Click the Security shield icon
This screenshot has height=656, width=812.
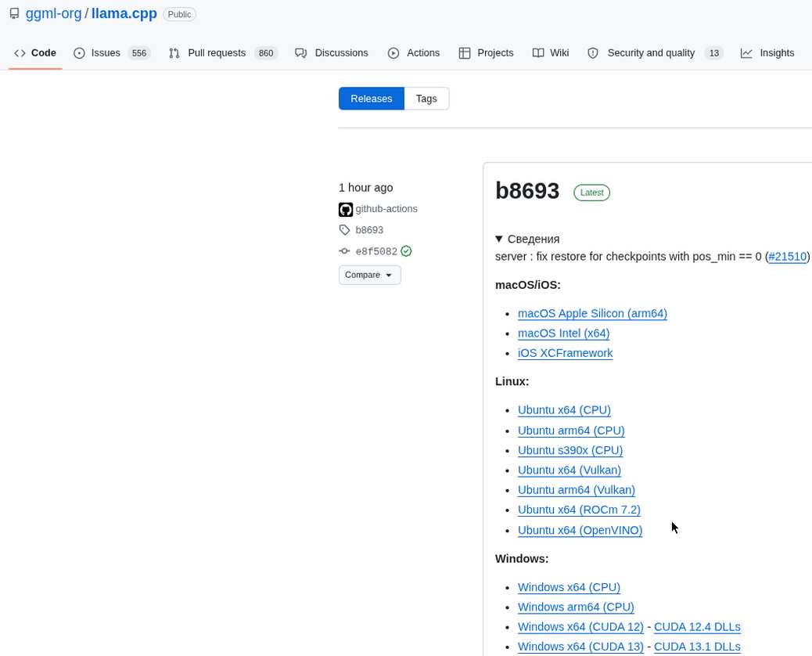point(593,53)
